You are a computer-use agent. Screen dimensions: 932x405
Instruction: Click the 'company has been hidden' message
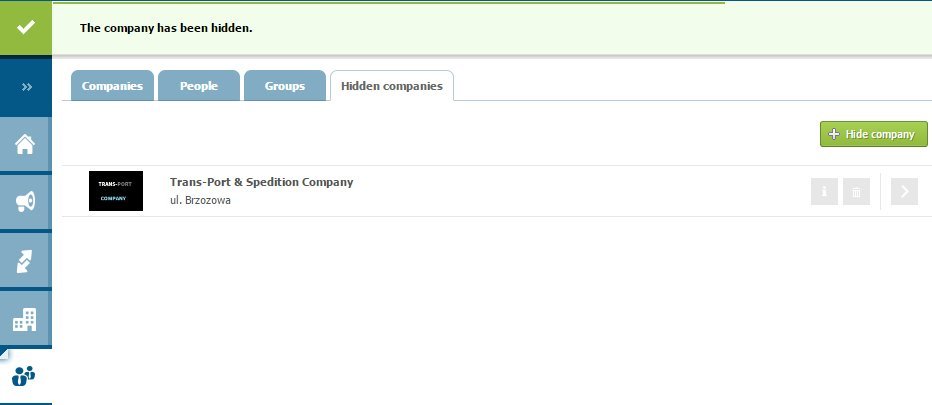pyautogui.click(x=166, y=28)
